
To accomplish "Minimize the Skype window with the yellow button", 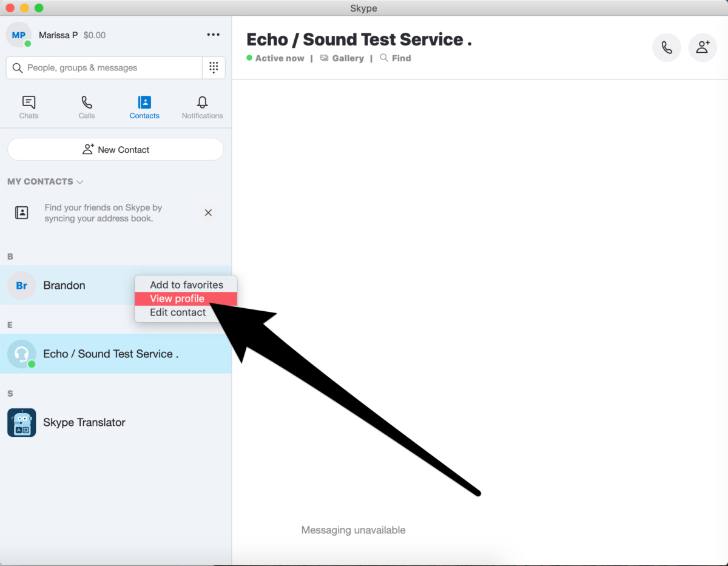I will [x=25, y=8].
